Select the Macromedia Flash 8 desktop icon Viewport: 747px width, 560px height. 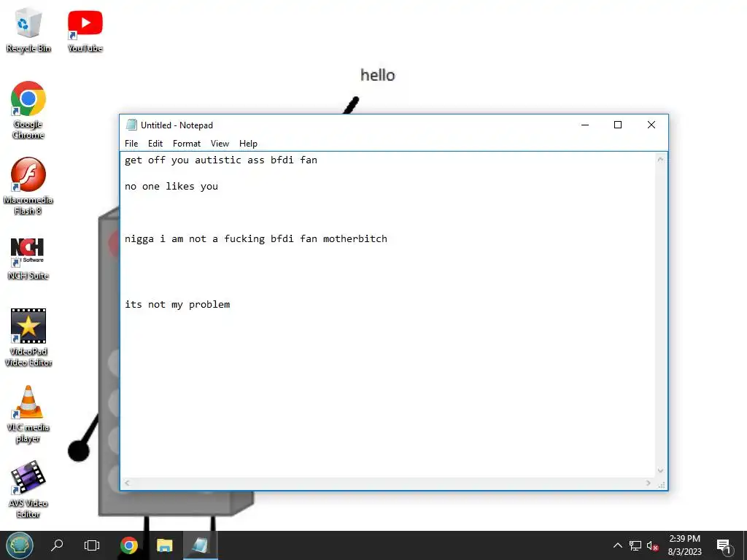coord(28,186)
